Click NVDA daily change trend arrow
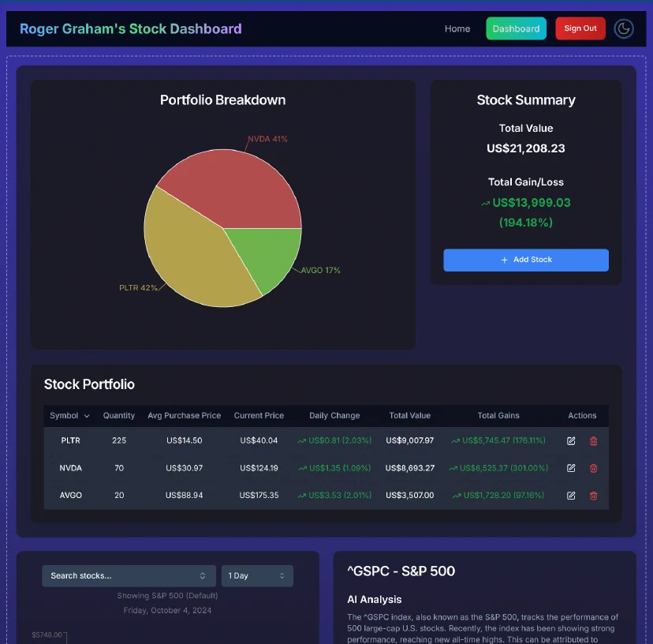The height and width of the screenshot is (644, 653). coord(302,469)
